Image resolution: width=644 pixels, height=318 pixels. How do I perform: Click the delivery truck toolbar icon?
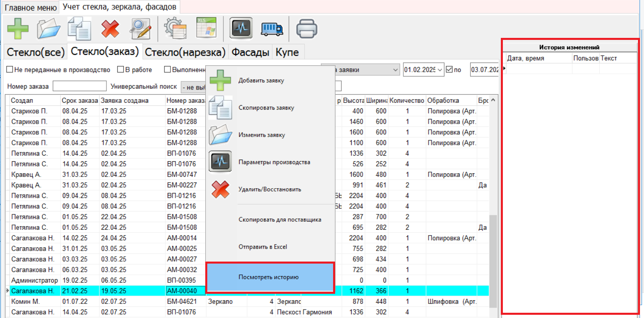272,29
